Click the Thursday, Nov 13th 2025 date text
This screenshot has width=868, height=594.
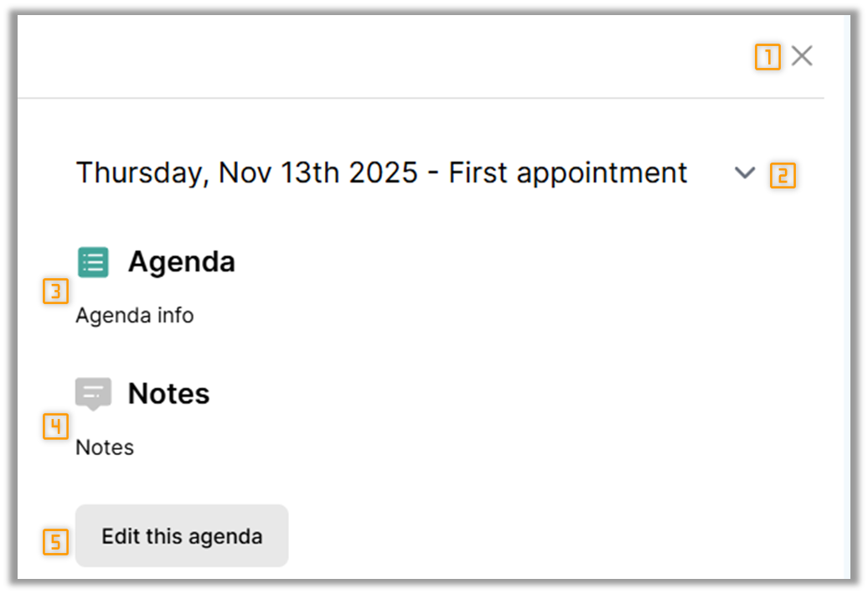[246, 173]
